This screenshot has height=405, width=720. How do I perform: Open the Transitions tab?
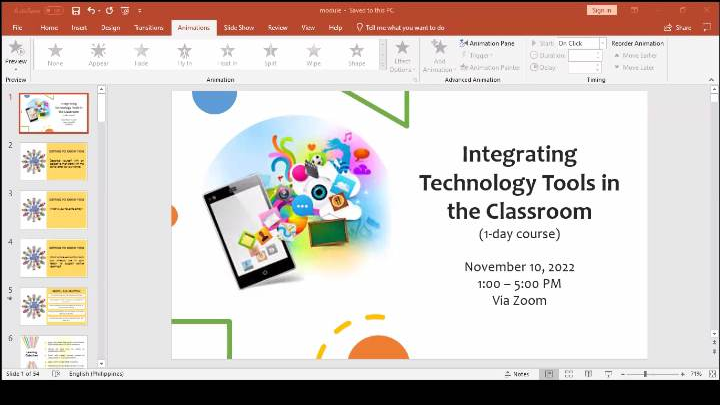point(148,28)
